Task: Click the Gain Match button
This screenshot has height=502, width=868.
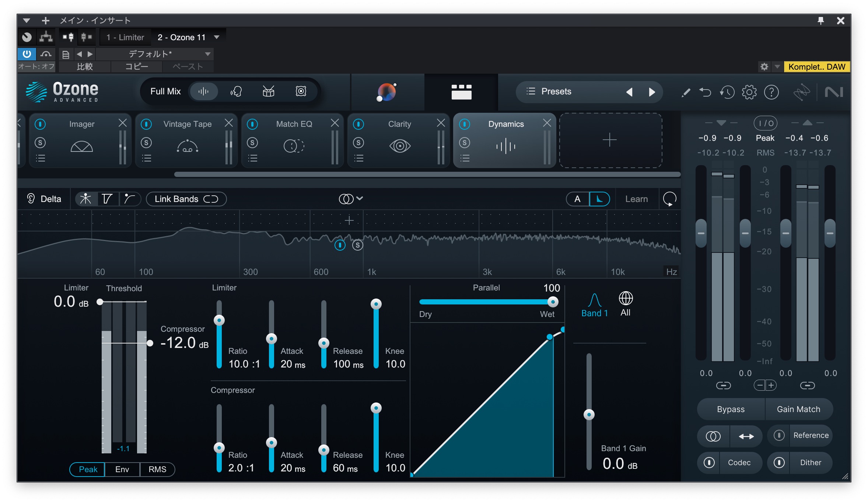Action: [x=798, y=409]
